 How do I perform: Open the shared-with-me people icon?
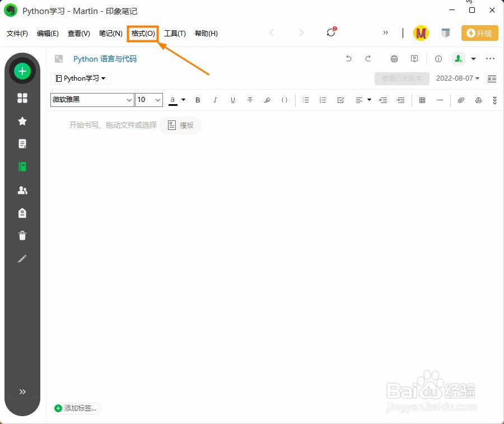(x=22, y=190)
